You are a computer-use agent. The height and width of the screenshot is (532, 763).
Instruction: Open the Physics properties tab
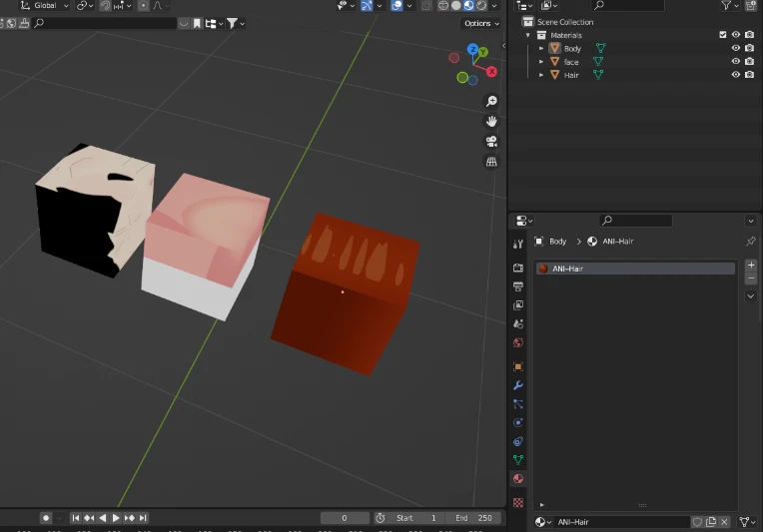pyautogui.click(x=518, y=422)
